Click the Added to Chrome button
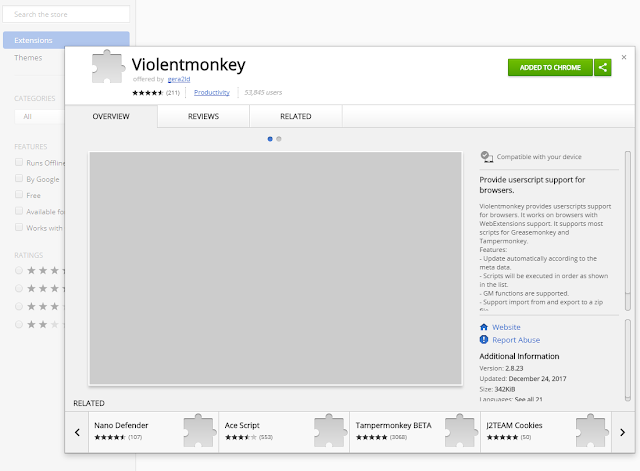The width and height of the screenshot is (640, 471). click(x=550, y=67)
